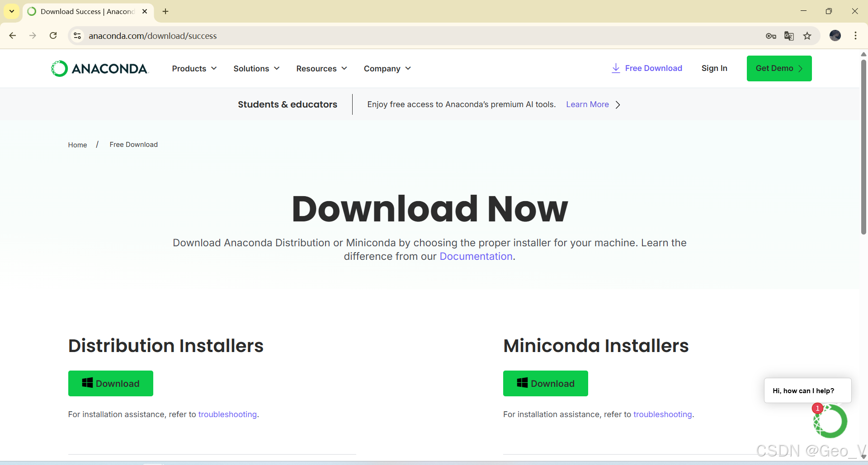868x465 pixels.
Task: Minimize the browser window
Action: click(x=803, y=11)
